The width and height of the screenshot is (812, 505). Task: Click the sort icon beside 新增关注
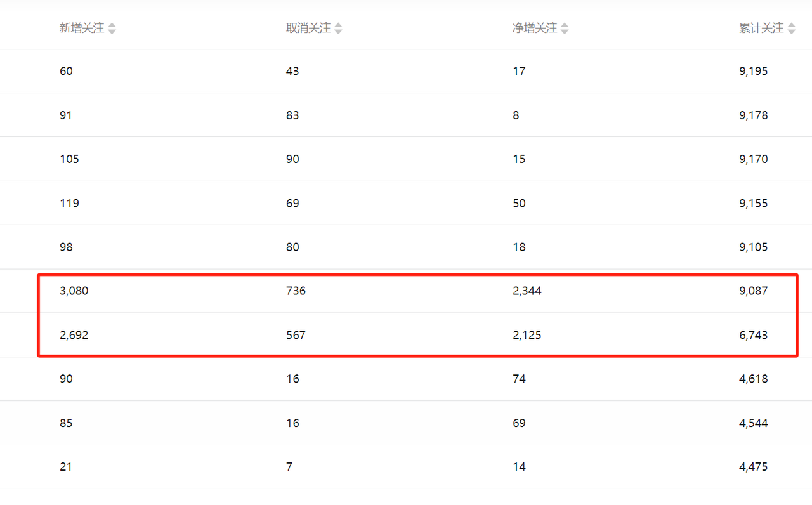tap(112, 29)
